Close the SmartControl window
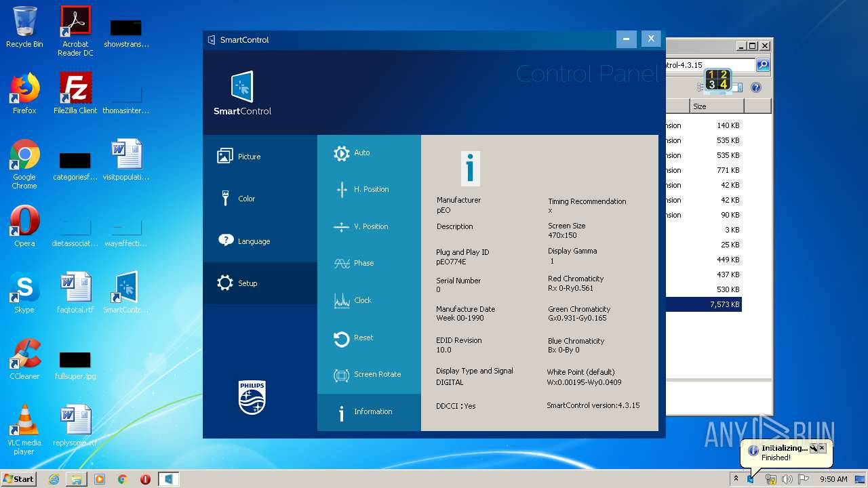The image size is (868, 488). (x=651, y=39)
